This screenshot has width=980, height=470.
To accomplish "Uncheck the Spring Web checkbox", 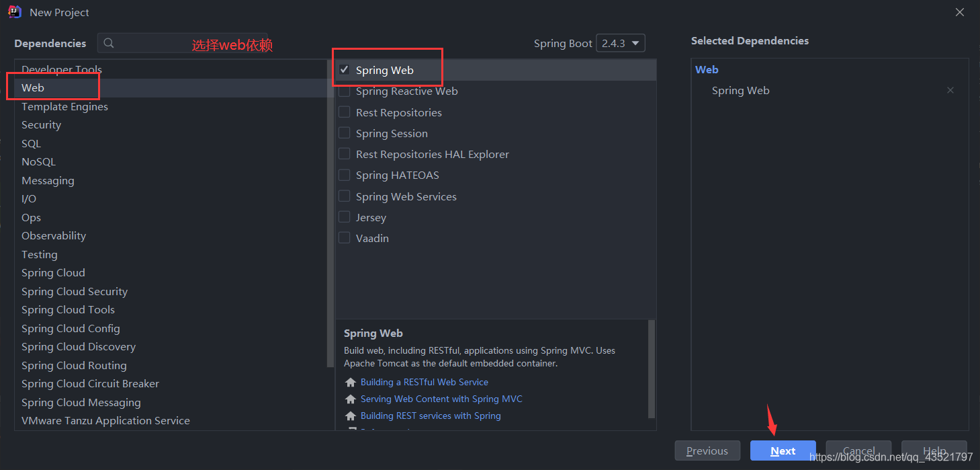I will (345, 70).
